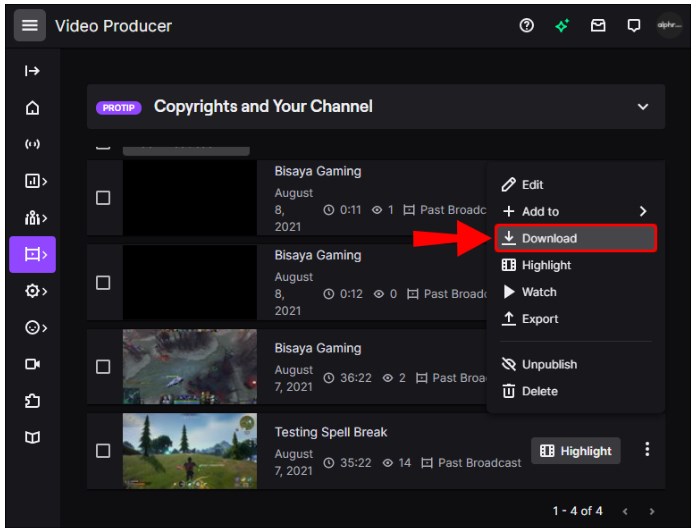
Task: Open the user avatar profile menu
Action: 669,25
